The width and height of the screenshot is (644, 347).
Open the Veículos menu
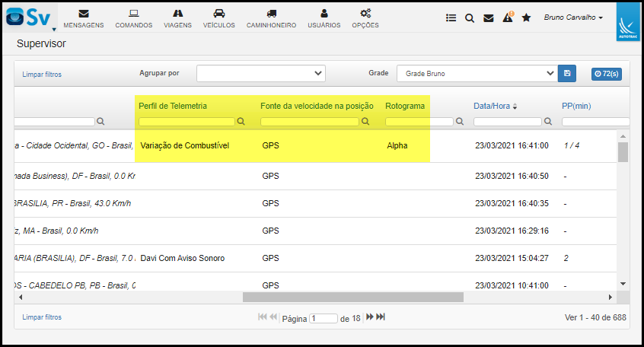point(219,19)
